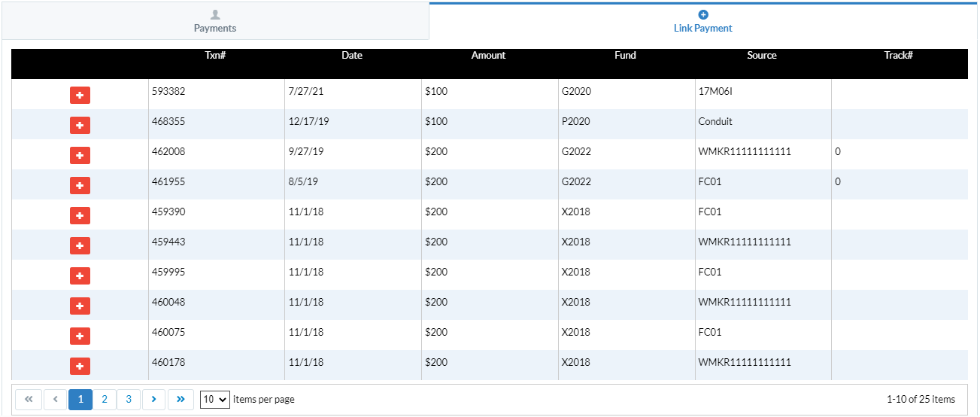This screenshot has height=417, width=980.
Task: Click the Fund column header
Action: 625,56
